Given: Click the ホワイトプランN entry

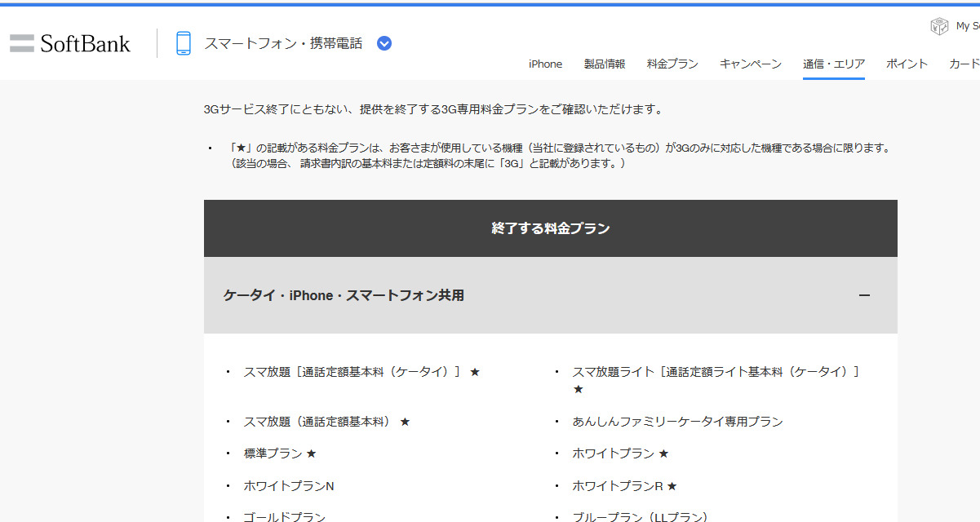Looking at the screenshot, I should click(x=289, y=486).
